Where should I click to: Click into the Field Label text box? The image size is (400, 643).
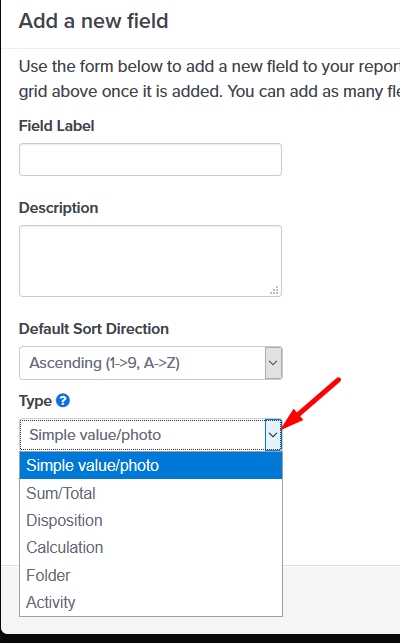[150, 160]
